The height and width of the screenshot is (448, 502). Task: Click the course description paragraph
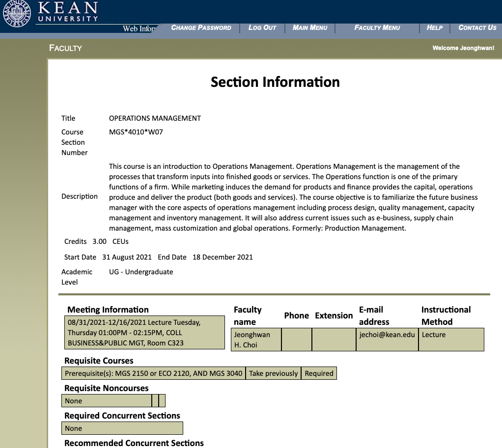tap(293, 197)
